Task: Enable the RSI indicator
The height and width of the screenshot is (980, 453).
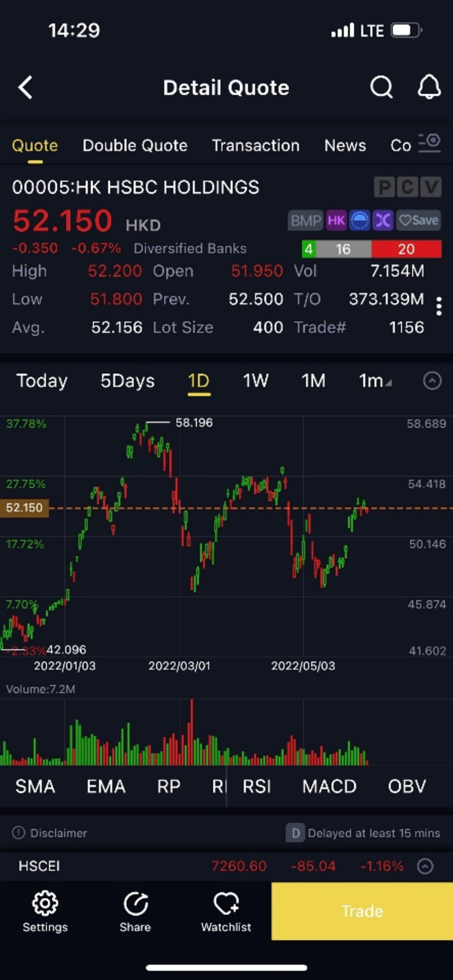Action: tap(257, 786)
